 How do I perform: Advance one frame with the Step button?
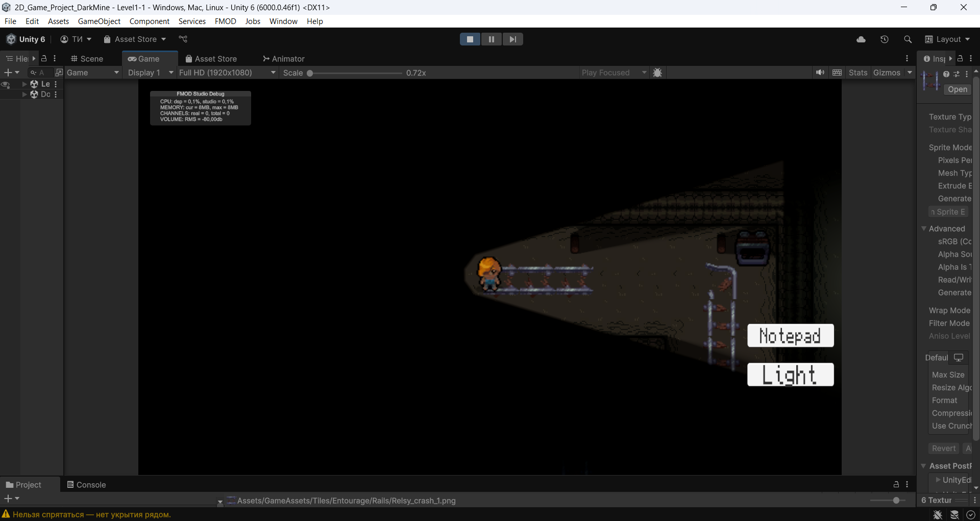click(x=513, y=39)
